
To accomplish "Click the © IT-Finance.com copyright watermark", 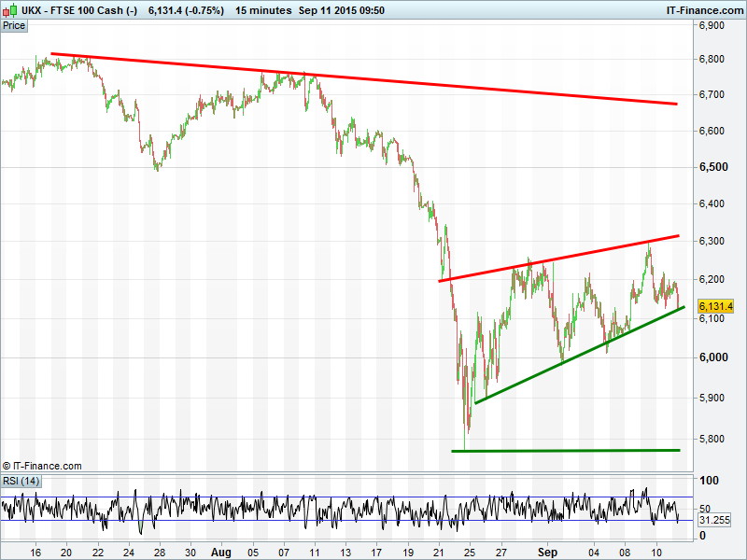I will click(43, 466).
